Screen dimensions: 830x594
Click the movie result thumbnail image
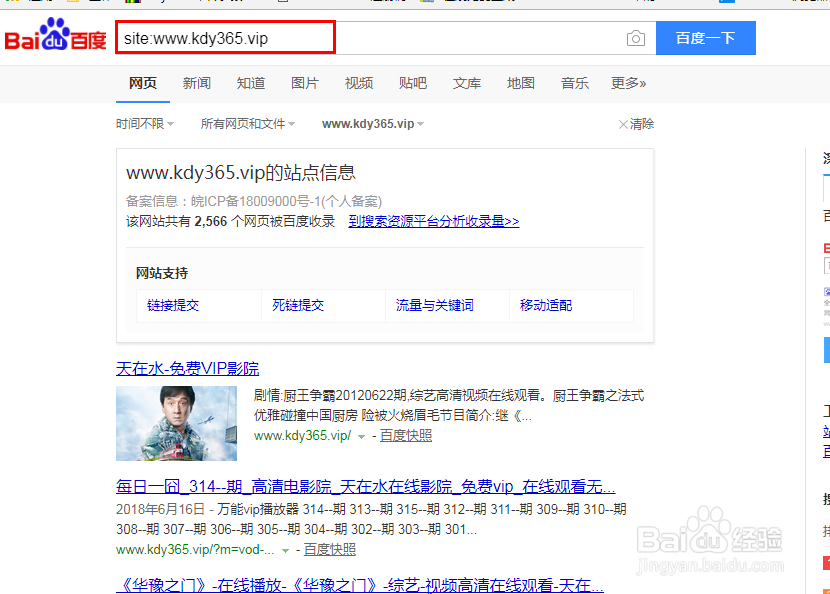click(x=180, y=423)
